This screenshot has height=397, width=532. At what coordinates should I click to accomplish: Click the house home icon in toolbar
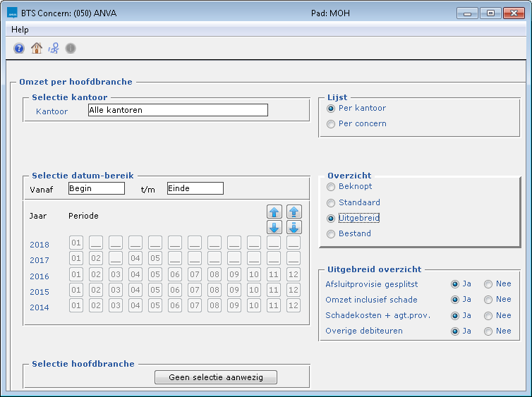tap(37, 49)
